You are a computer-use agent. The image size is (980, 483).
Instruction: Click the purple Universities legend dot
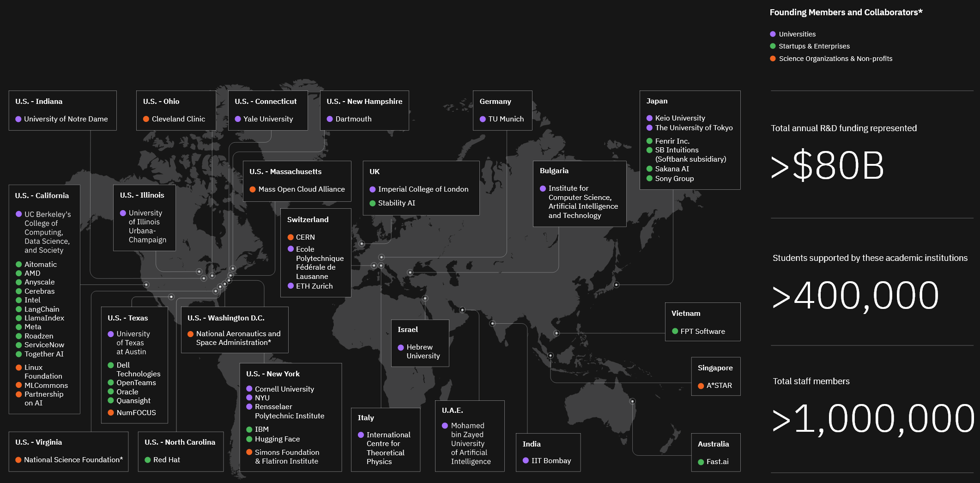[773, 34]
